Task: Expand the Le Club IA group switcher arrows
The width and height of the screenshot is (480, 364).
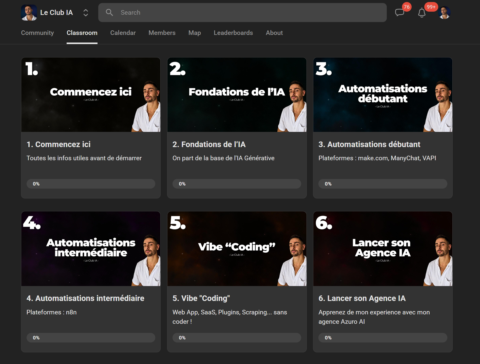Action: [x=86, y=13]
